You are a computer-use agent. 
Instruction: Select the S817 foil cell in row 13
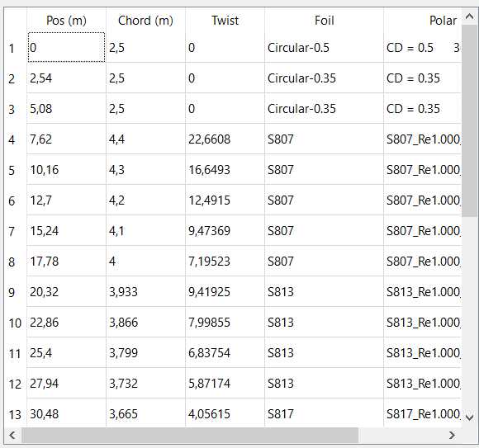(324, 413)
